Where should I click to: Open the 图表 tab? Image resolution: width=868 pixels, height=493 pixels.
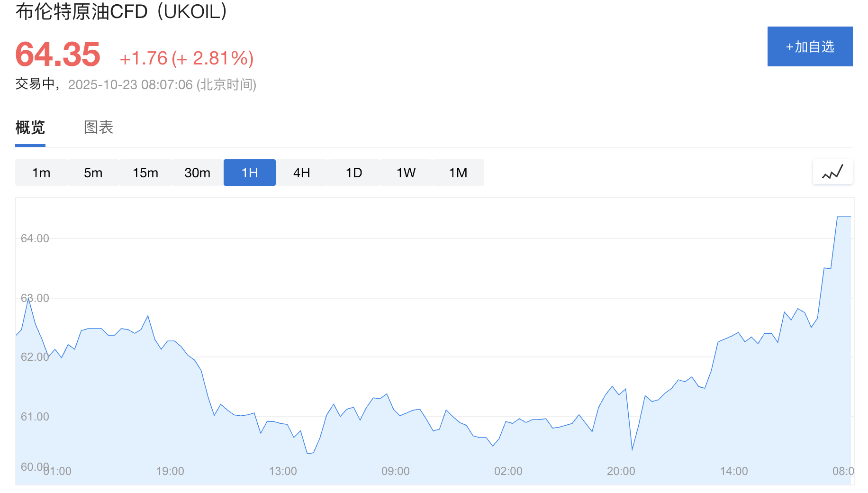(99, 128)
